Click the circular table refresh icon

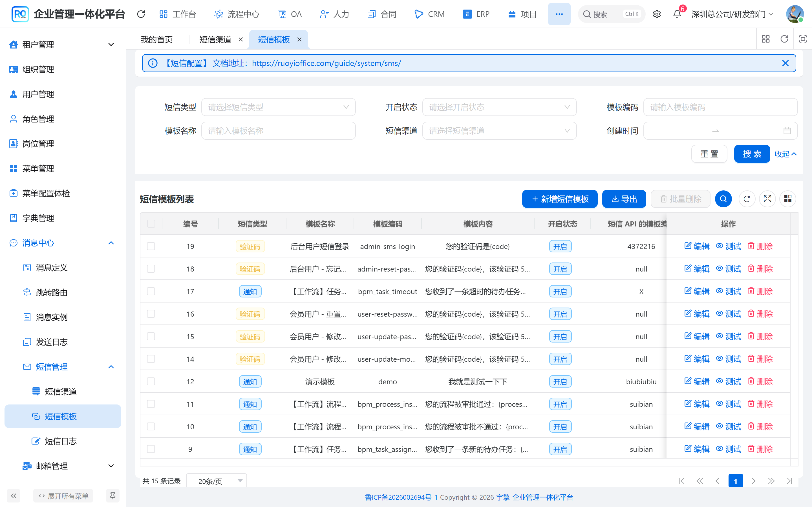tap(747, 199)
